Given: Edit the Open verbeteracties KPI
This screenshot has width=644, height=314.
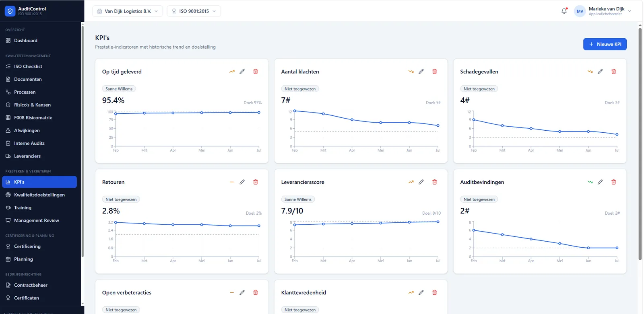Looking at the screenshot, I should (x=242, y=293).
